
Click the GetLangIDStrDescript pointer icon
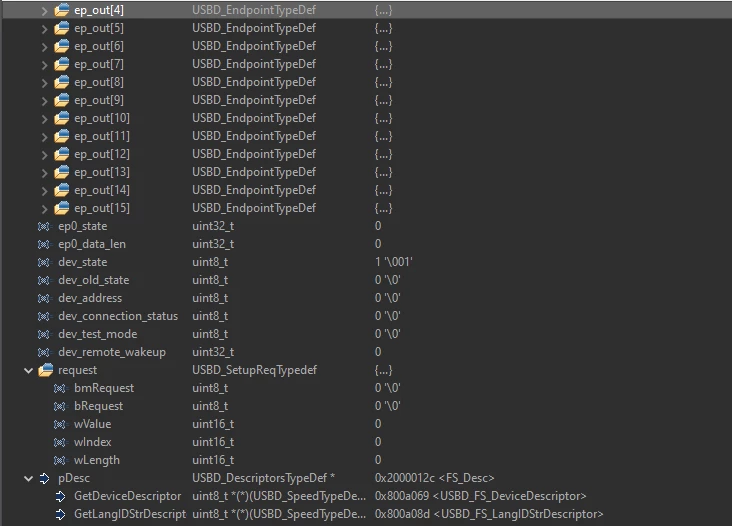coord(60,514)
